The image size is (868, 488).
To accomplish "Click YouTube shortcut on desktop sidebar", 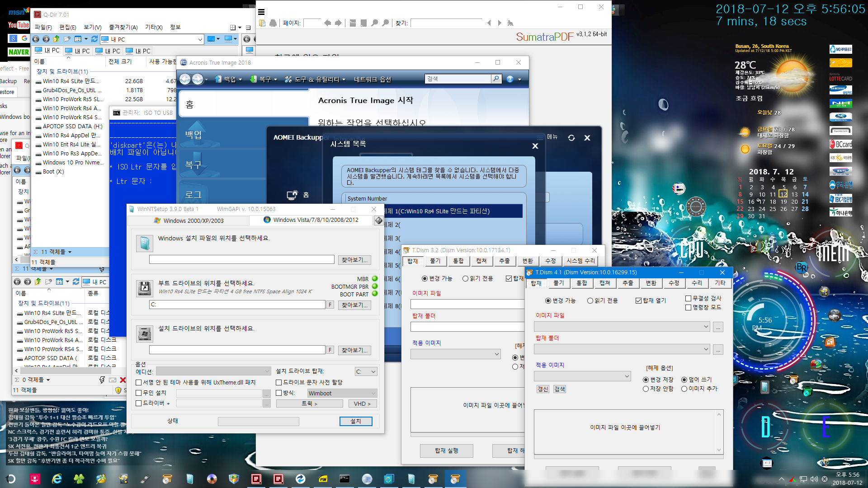I will (x=19, y=25).
